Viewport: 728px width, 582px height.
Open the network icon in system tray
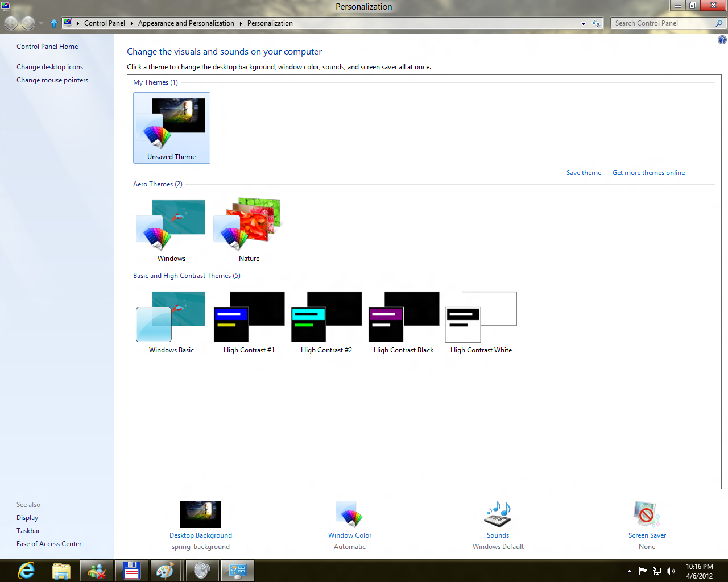(x=657, y=571)
